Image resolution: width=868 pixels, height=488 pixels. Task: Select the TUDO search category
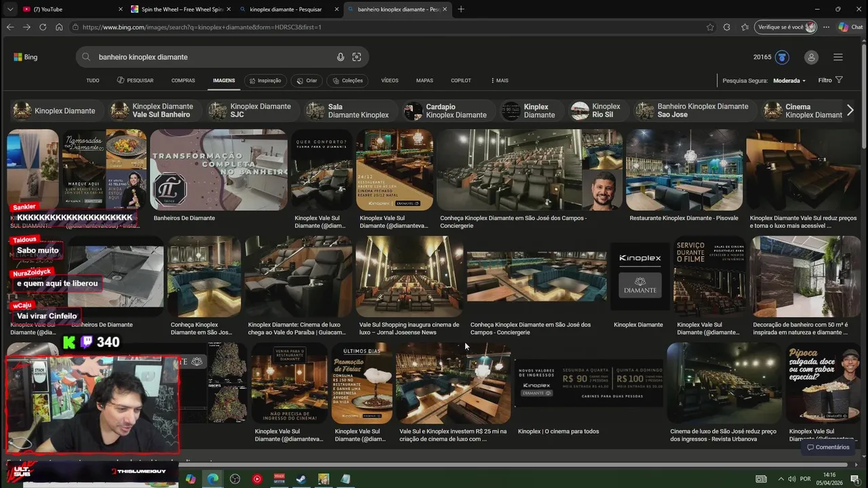click(x=93, y=81)
